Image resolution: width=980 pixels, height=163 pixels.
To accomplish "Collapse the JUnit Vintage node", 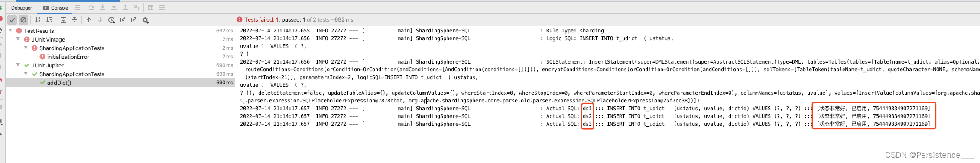I will pyautogui.click(x=18, y=39).
